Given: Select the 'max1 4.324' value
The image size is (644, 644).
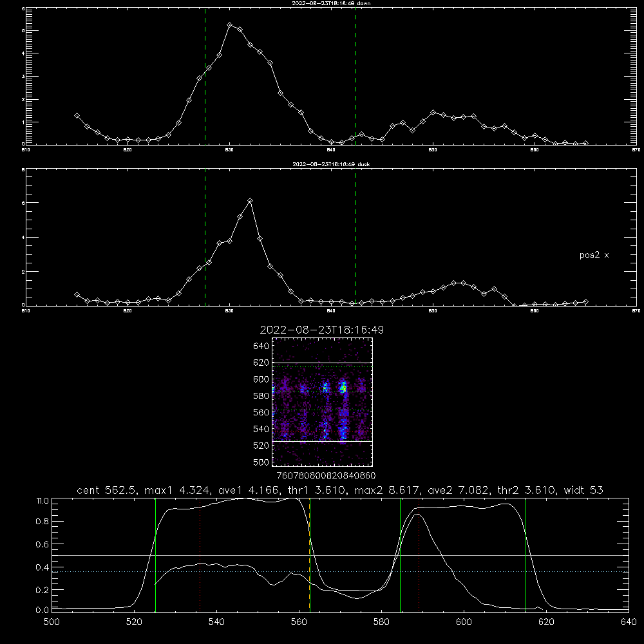Looking at the screenshot, I should coord(178,490).
